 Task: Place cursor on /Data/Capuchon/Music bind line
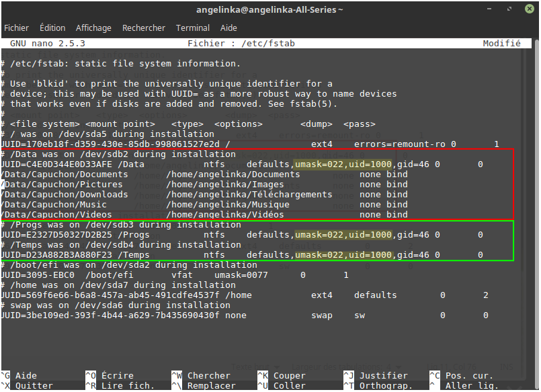coord(204,205)
